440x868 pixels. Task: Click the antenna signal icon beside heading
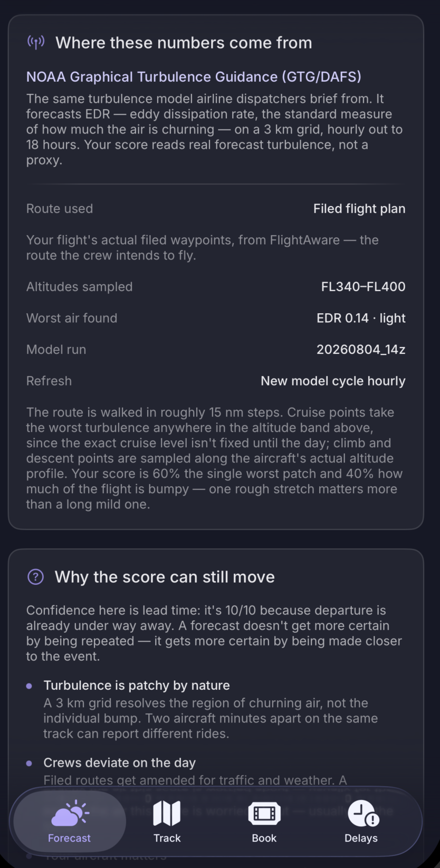(36, 42)
